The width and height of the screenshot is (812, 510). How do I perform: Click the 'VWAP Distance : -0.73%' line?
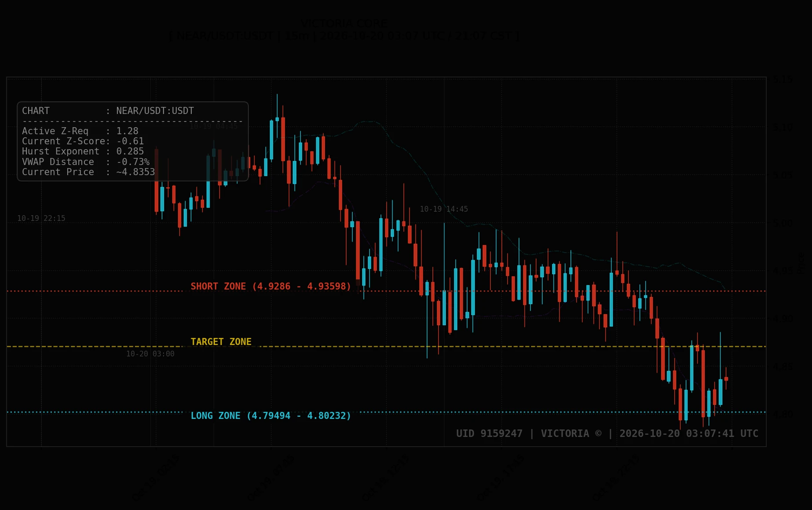[x=86, y=162]
